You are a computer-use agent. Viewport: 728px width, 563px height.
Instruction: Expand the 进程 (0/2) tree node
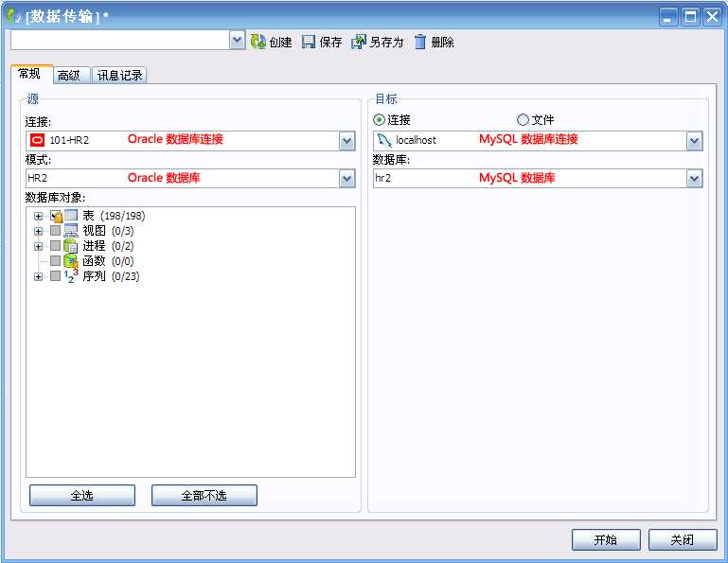point(38,246)
